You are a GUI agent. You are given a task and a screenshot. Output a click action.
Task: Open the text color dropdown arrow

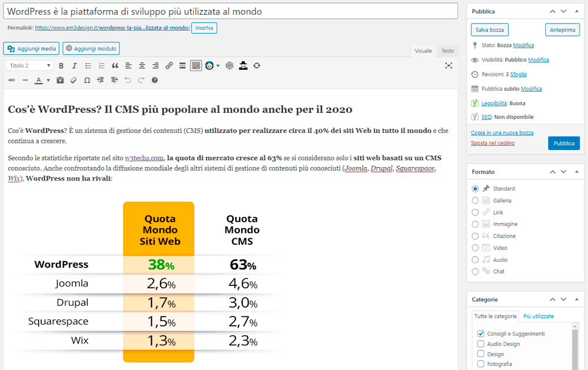pos(48,81)
